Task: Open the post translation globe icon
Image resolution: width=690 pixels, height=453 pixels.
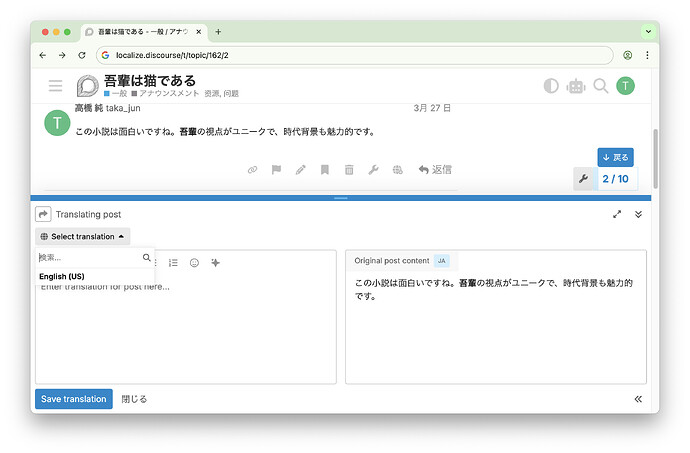Action: [397, 169]
